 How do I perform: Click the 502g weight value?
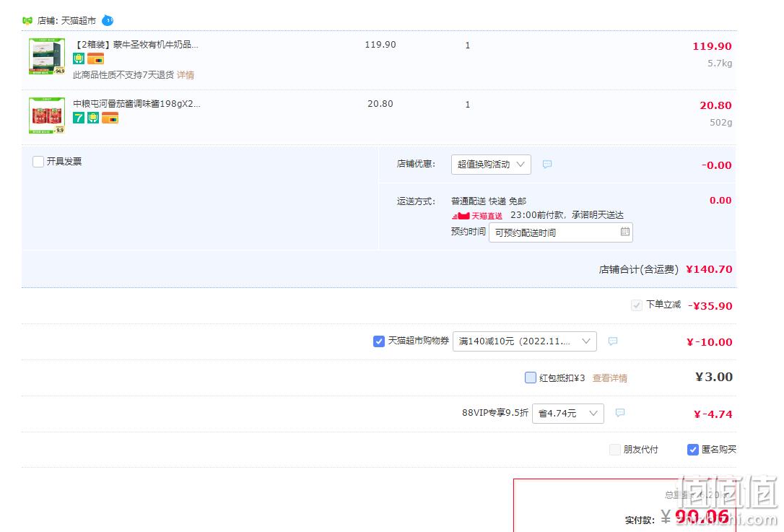[x=721, y=123]
